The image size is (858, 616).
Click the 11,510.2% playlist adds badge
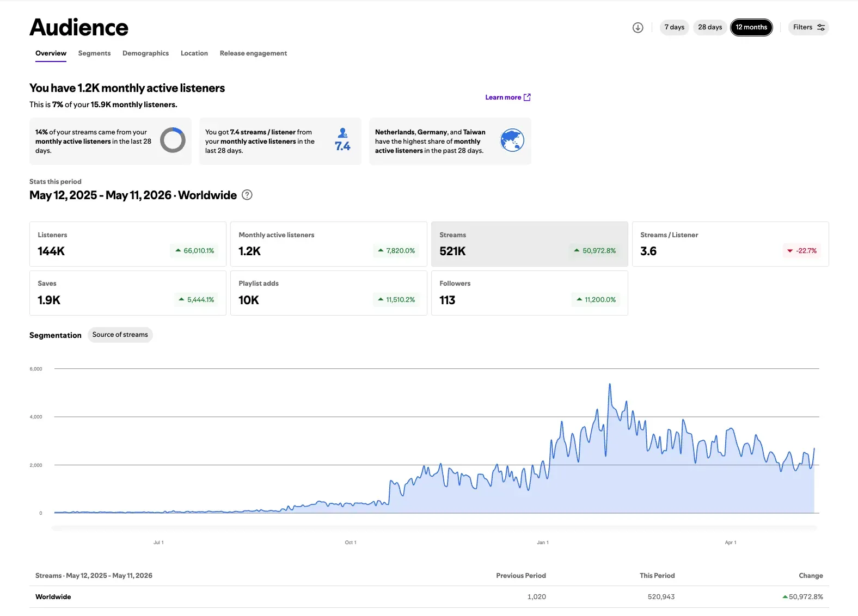click(396, 300)
